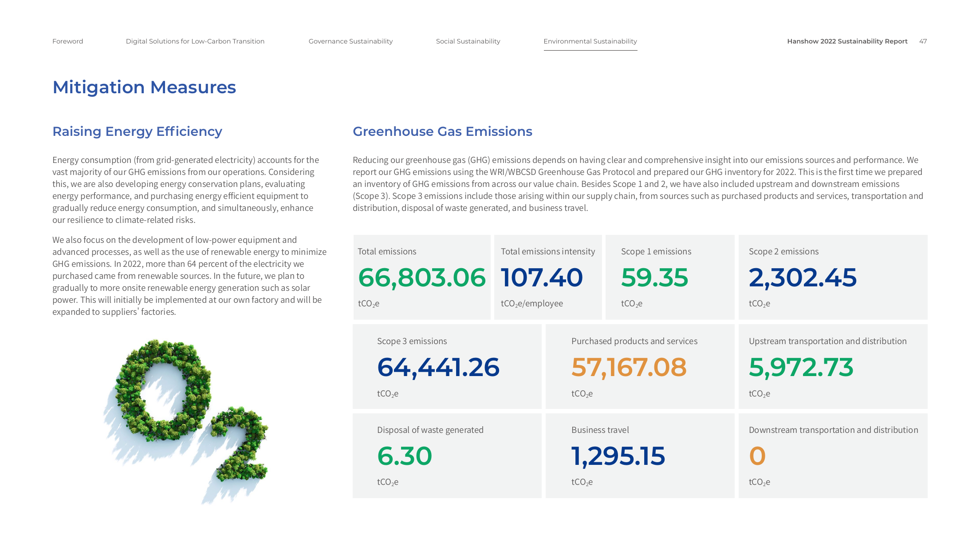Open the Environmental Sustainability tab
Viewport: 980px width, 551px height.
(x=590, y=41)
